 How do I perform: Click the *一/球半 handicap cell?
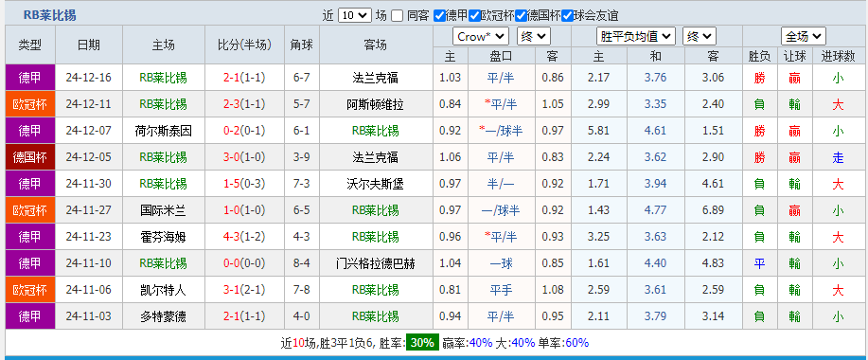pyautogui.click(x=501, y=131)
